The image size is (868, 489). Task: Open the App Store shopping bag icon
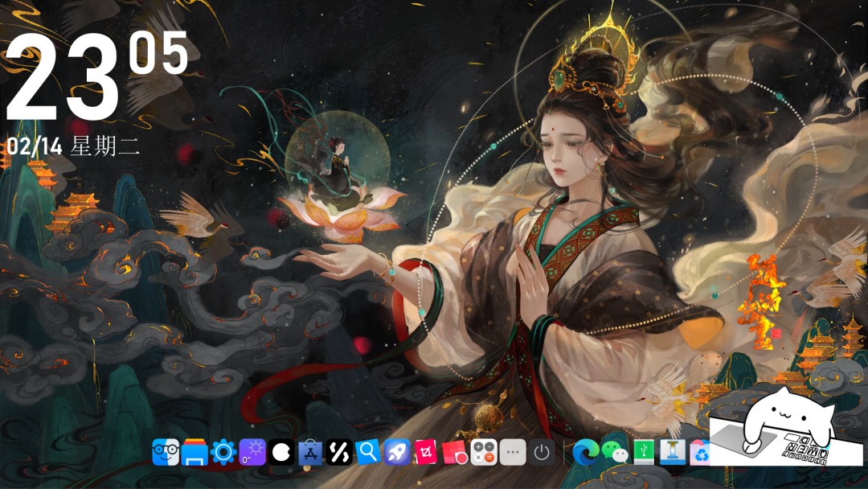[310, 452]
